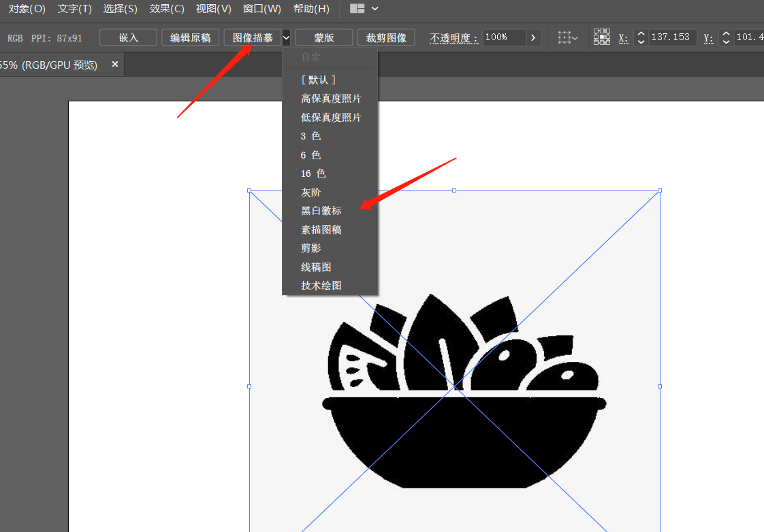Click the 图像描摹 button

(253, 37)
